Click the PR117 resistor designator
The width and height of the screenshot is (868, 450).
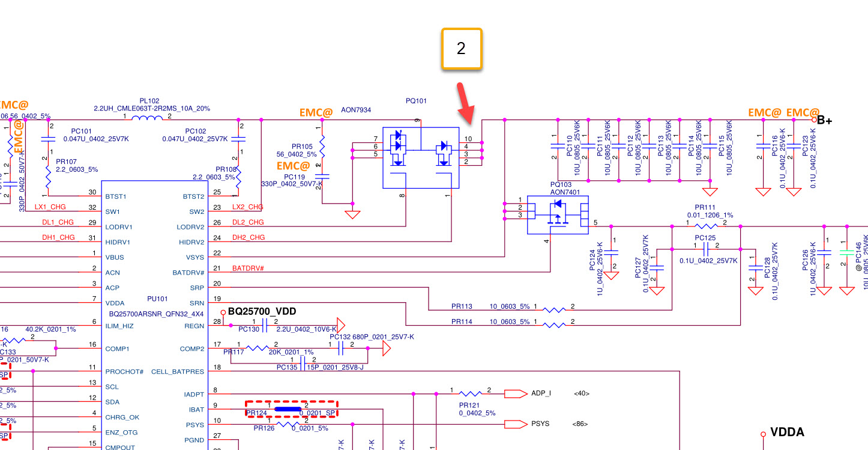click(x=234, y=352)
